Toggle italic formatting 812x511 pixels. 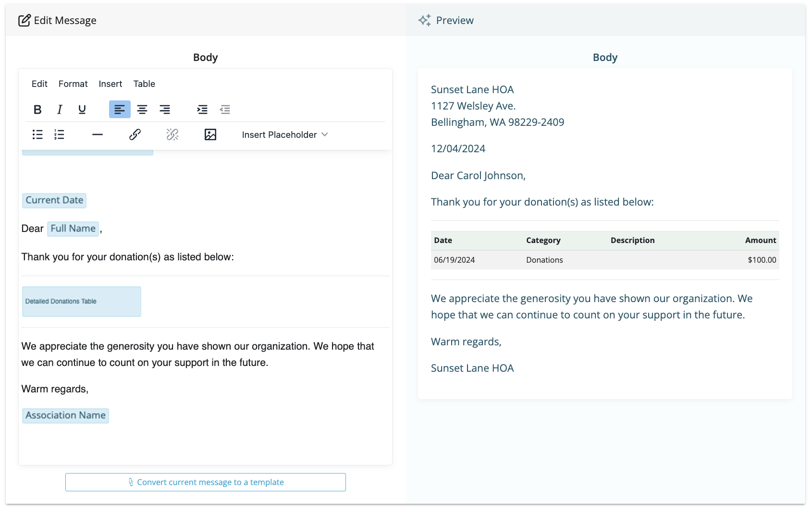60,109
